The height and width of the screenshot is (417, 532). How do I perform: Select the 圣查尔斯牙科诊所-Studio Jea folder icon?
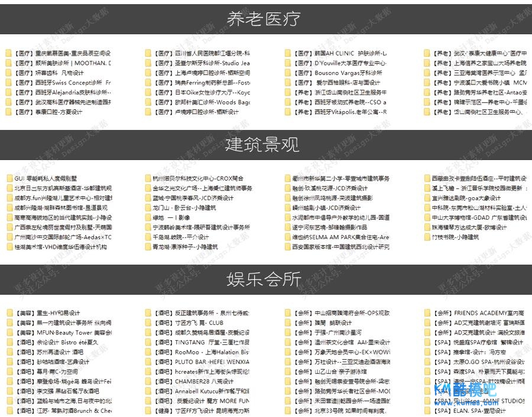[x=148, y=63]
